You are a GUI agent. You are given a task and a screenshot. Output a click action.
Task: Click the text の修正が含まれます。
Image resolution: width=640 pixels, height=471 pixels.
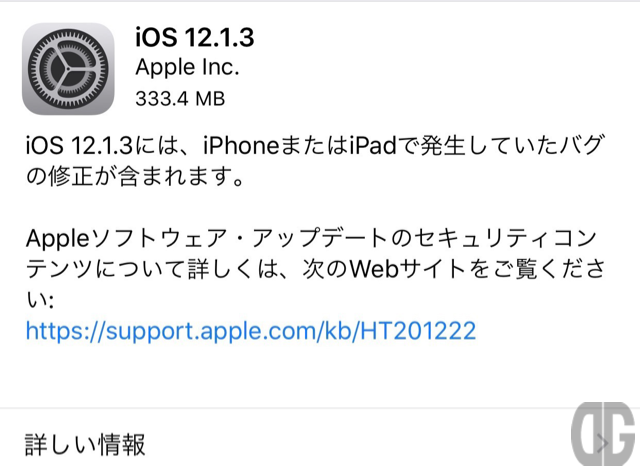(136, 177)
